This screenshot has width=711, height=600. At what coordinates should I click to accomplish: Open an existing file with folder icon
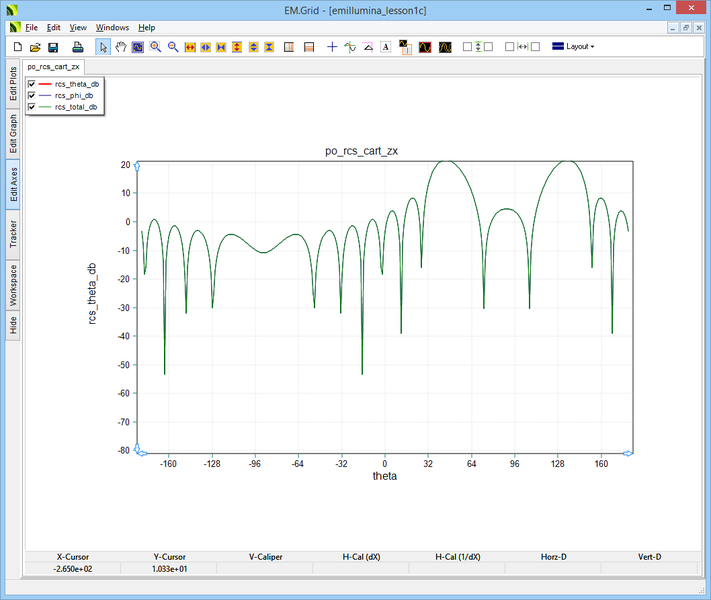[35, 47]
